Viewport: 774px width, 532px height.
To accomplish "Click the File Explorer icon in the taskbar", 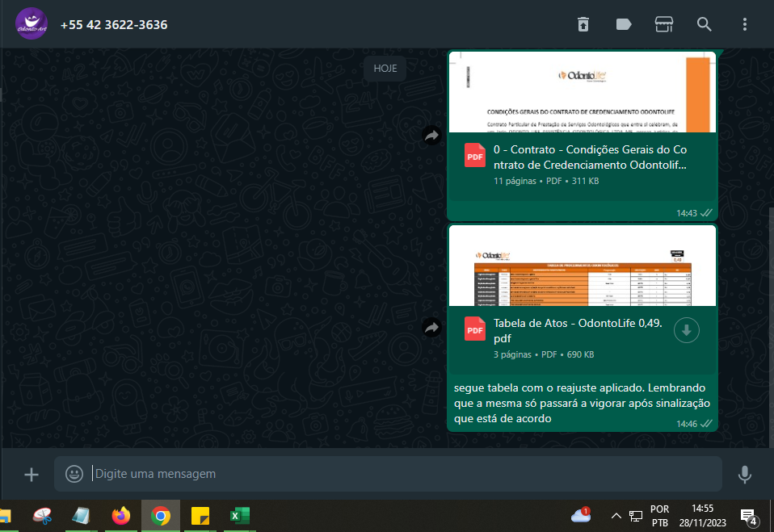I will (x=5, y=516).
